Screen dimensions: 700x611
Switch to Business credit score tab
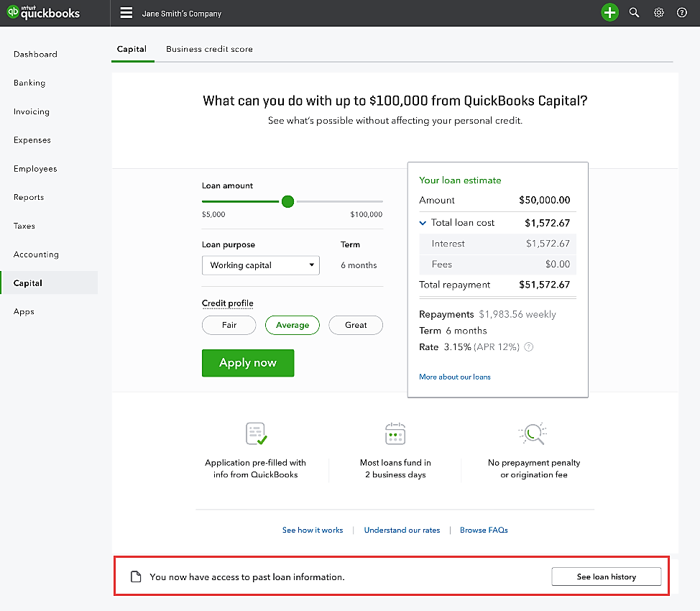pyautogui.click(x=209, y=49)
